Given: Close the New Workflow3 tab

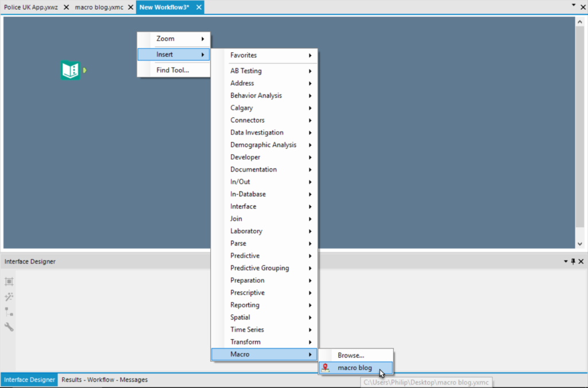Looking at the screenshot, I should tap(199, 7).
